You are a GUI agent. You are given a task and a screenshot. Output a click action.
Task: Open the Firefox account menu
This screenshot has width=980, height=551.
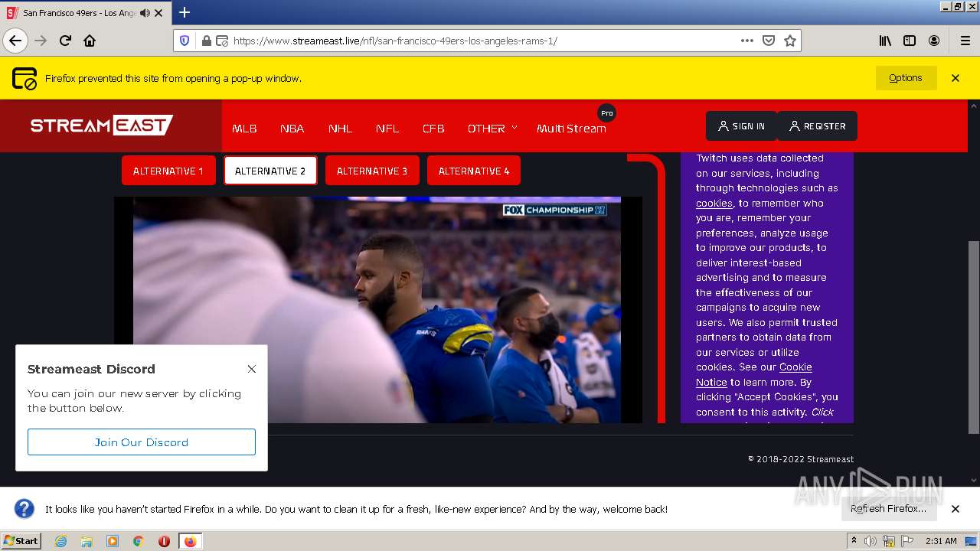pos(934,41)
